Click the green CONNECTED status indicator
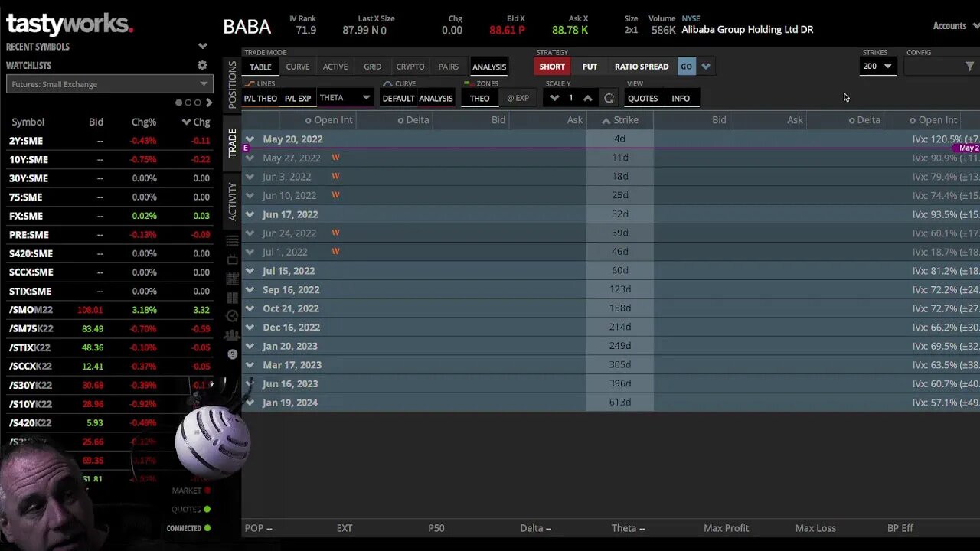Viewport: 980px width, 551px height. pyautogui.click(x=207, y=528)
